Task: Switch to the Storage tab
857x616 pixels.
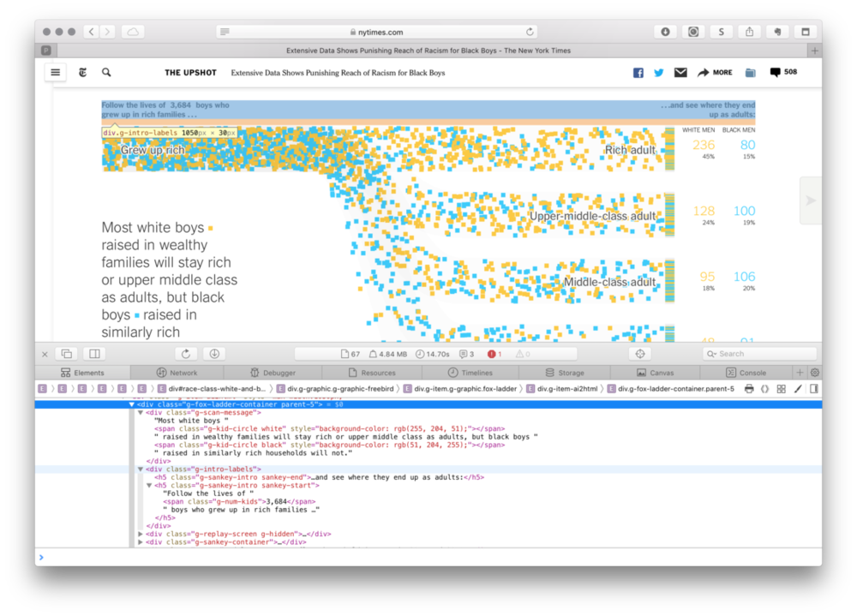Action: pos(565,373)
